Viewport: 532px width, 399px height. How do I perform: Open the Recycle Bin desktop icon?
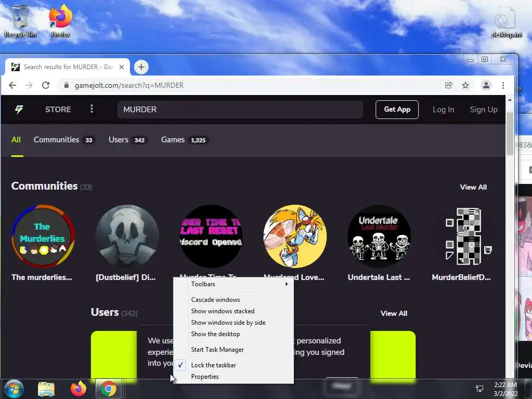click(20, 21)
